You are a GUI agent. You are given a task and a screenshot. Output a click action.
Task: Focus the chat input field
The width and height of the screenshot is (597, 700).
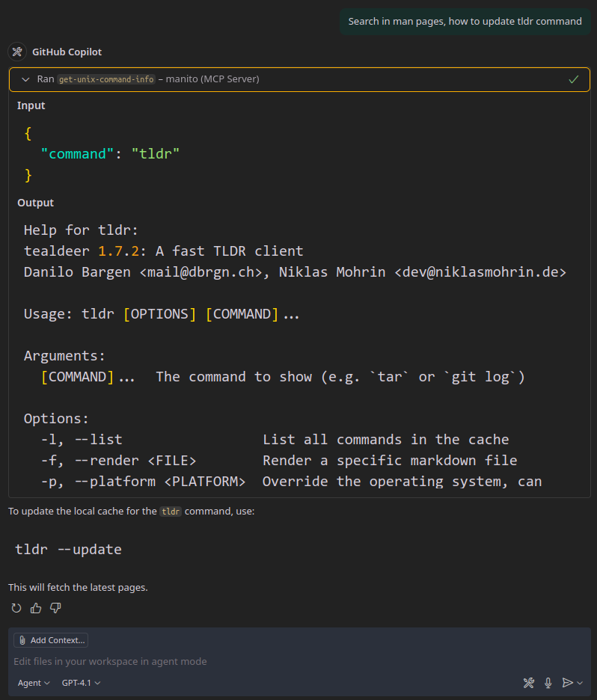tap(299, 661)
